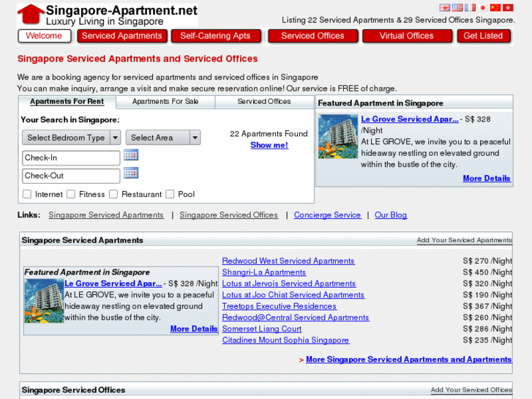The image size is (532, 399).
Task: Switch to Apartments For Sale tab
Action: click(165, 102)
